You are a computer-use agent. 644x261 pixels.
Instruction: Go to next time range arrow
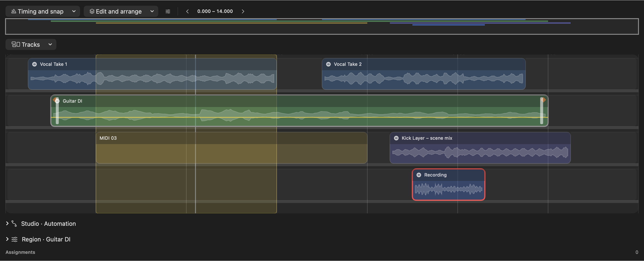coord(243,11)
